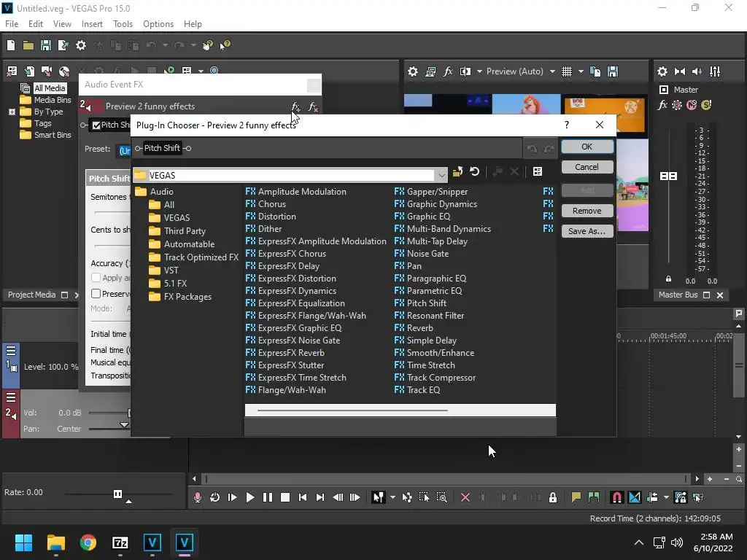This screenshot has width=747, height=560.
Task: Toggle Pitch Shift plug-in enable checkbox
Action: (96, 125)
